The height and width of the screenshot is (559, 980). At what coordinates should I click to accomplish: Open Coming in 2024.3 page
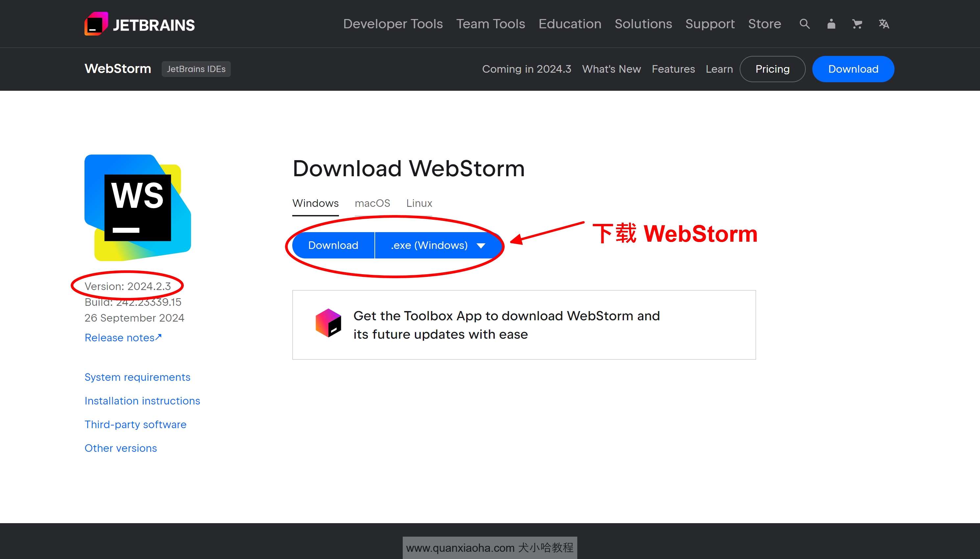(526, 69)
